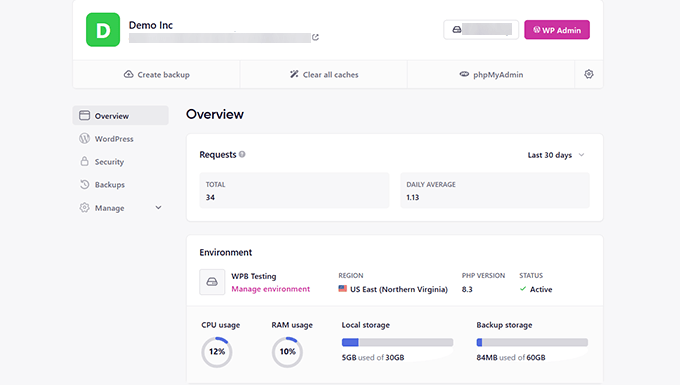The image size is (680, 385).
Task: Click the WPB Testing environment server icon
Action: [x=212, y=282]
